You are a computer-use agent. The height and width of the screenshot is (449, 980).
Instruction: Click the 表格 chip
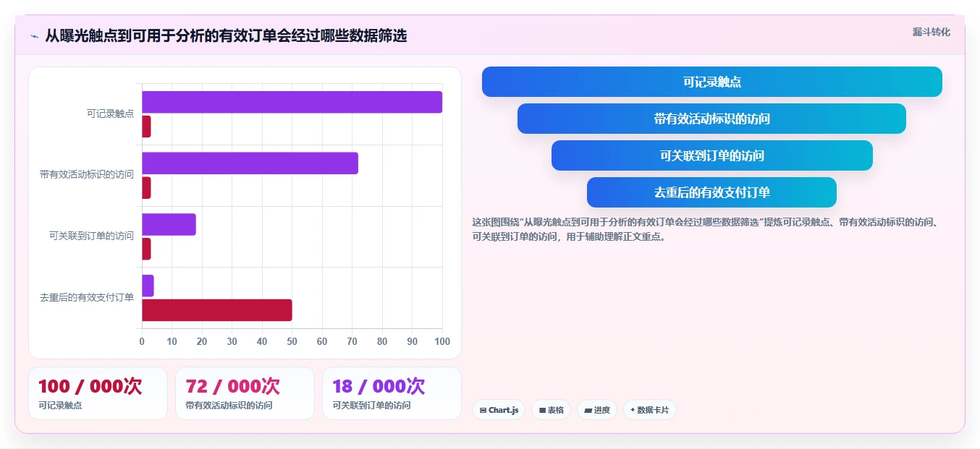pos(551,410)
